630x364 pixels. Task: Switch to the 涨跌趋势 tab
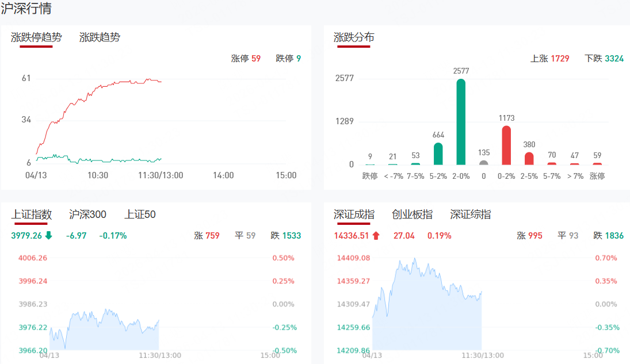tap(100, 37)
